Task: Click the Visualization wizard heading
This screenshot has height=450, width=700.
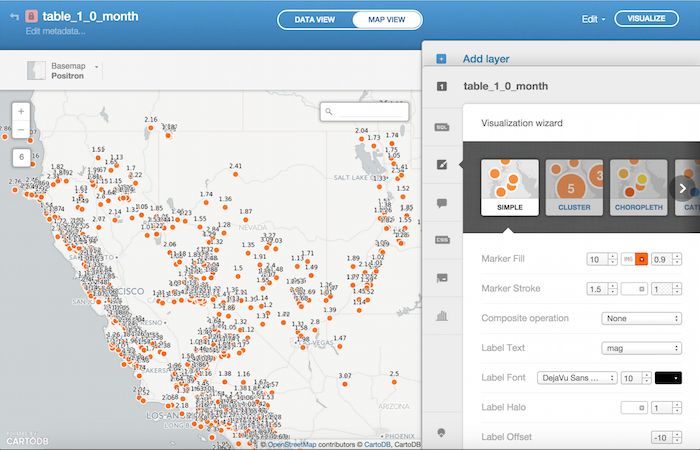Action: pyautogui.click(x=522, y=123)
